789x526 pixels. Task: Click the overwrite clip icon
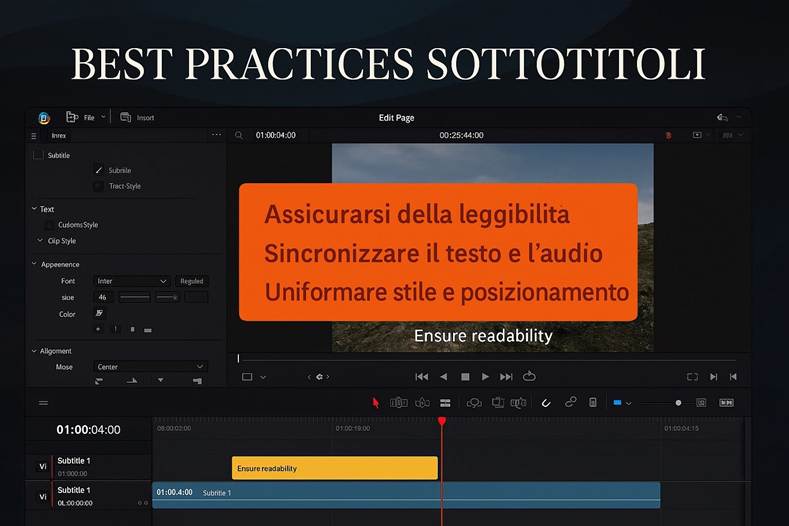click(x=498, y=403)
